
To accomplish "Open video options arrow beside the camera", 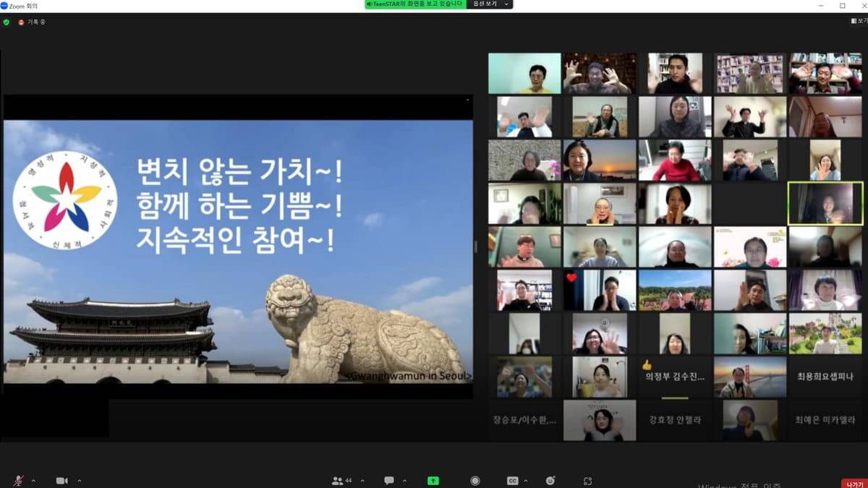I will (79, 481).
